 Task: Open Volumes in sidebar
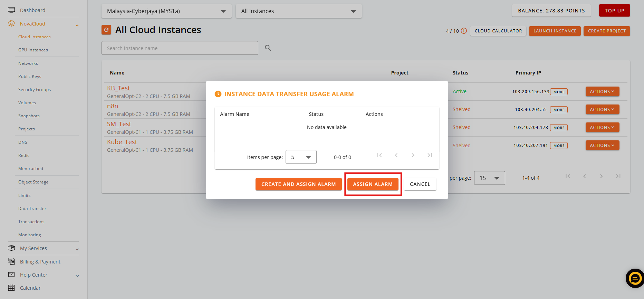pyautogui.click(x=27, y=103)
